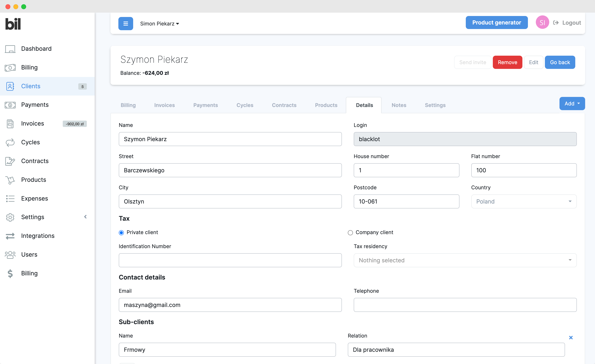The image size is (595, 364).
Task: Open Dashboard via its sidebar icon
Action: (x=10, y=49)
